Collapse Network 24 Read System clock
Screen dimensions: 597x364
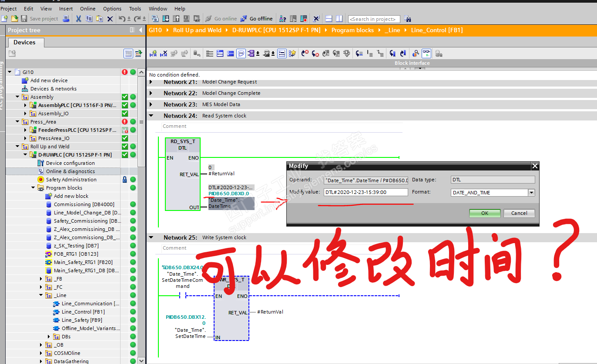point(151,116)
